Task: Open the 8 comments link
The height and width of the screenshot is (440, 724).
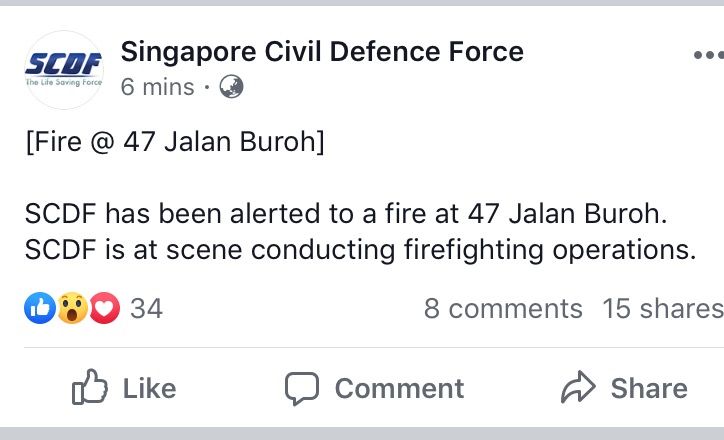Action: click(x=502, y=309)
